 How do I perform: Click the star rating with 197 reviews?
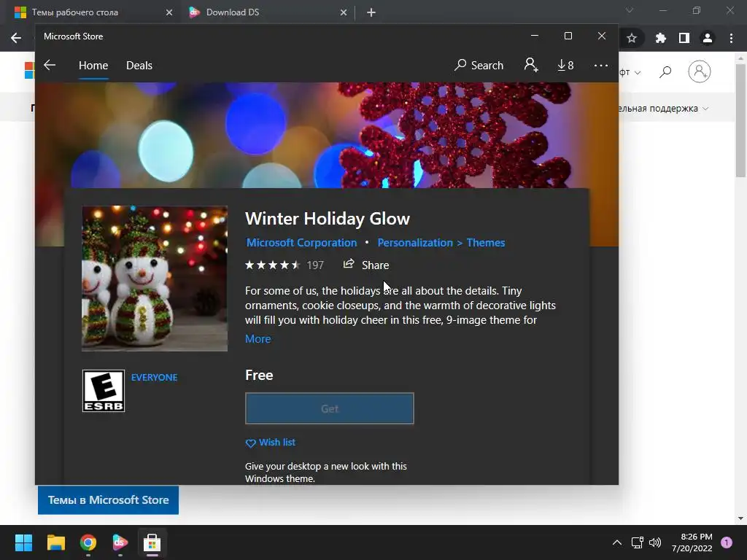285,265
